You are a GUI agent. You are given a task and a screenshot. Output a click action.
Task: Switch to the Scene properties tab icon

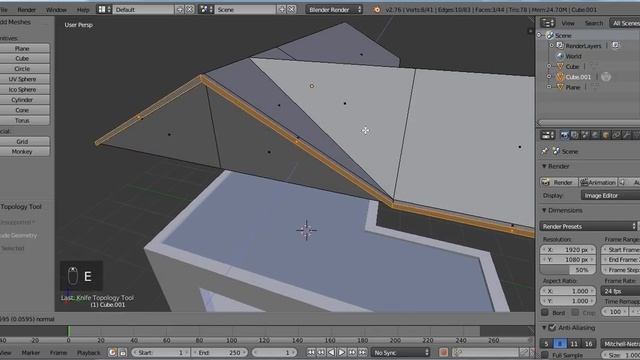click(585, 135)
